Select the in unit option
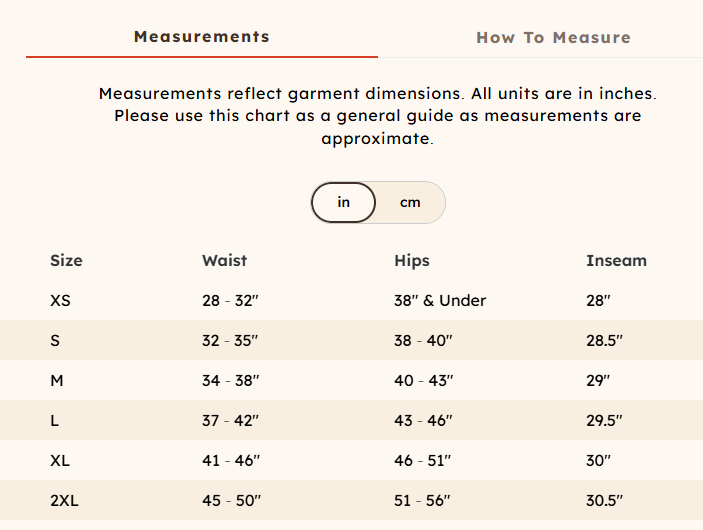Viewport: 703px width, 530px height. click(x=343, y=202)
